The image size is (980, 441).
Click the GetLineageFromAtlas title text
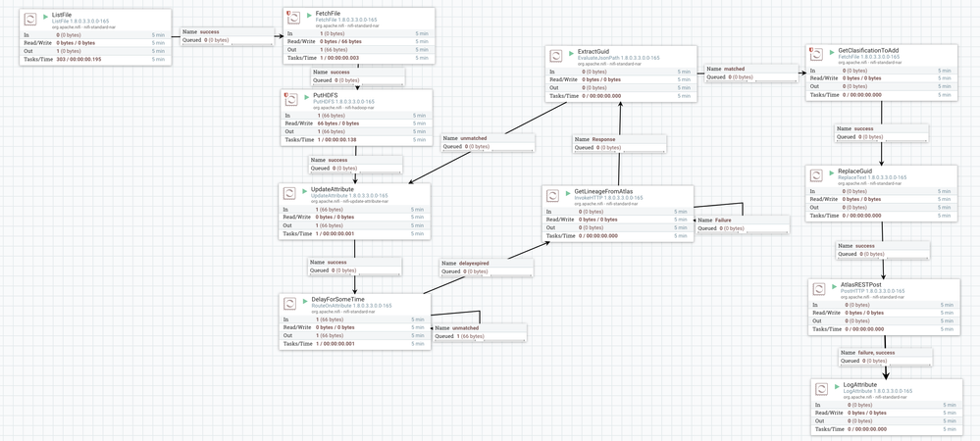603,191
